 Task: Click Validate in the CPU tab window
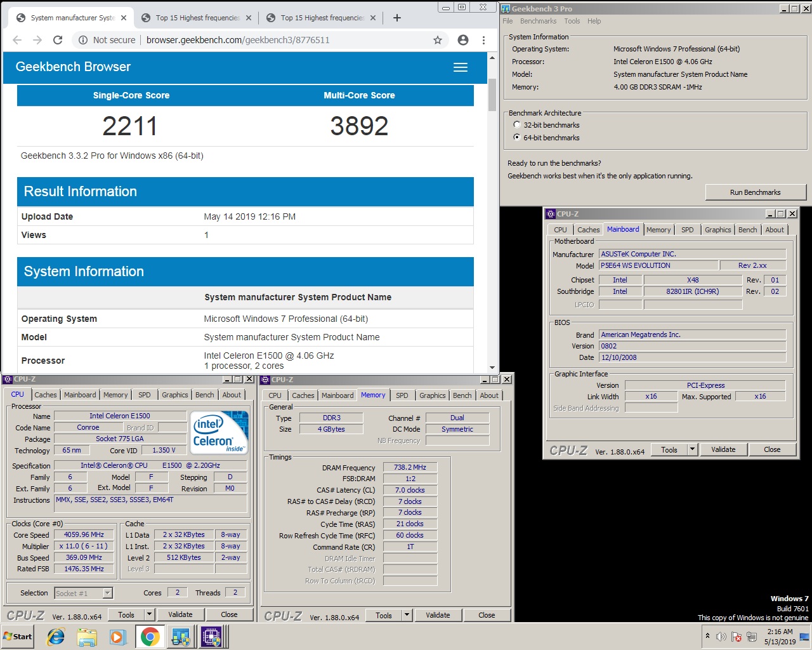click(180, 614)
